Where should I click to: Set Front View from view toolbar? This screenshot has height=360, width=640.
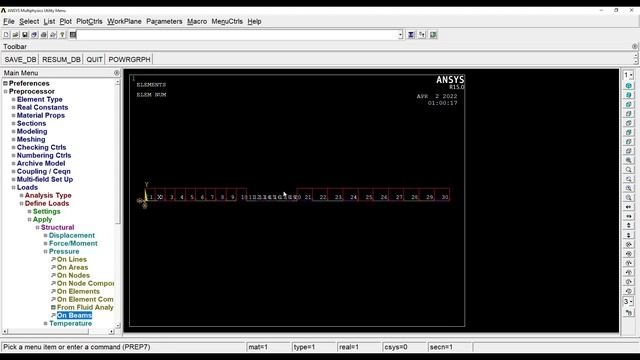point(629,104)
